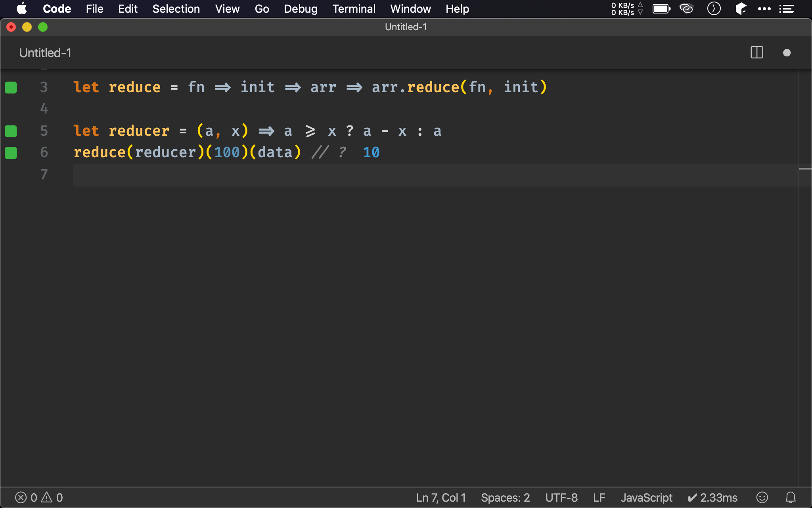Image resolution: width=812 pixels, height=508 pixels.
Task: Open the notification center list icon
Action: [x=787, y=9]
